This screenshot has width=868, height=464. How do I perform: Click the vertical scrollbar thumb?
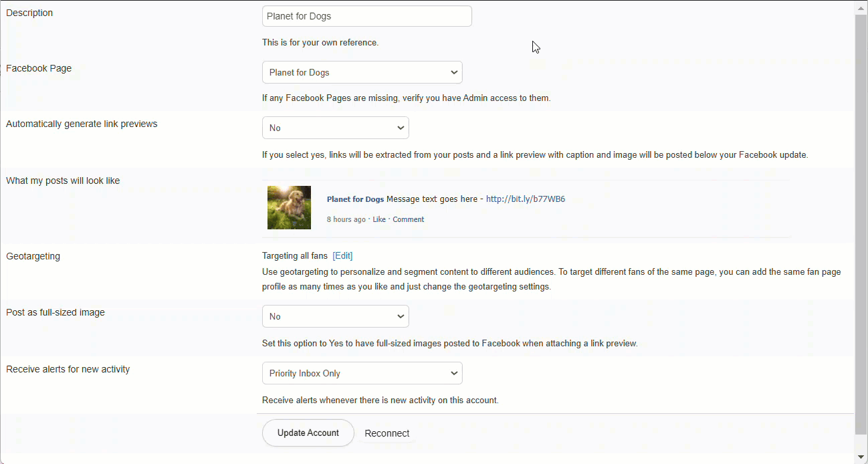tap(861, 224)
